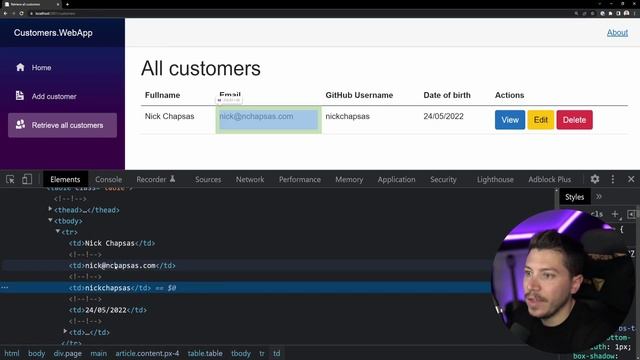Viewport: 640px width, 360px height.
Task: Select the Styles pane tab
Action: point(575,197)
